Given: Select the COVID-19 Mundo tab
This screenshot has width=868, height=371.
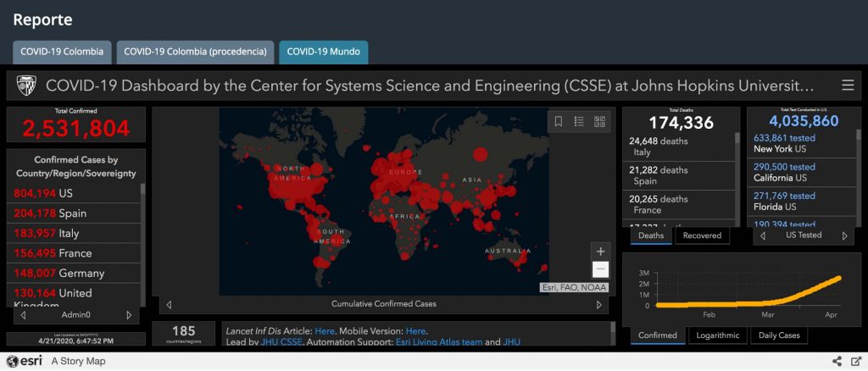Looking at the screenshot, I should tap(323, 52).
